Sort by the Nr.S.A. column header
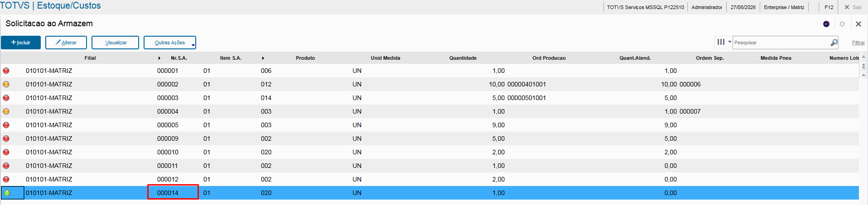Viewport: 868px width, 205px height. point(179,58)
